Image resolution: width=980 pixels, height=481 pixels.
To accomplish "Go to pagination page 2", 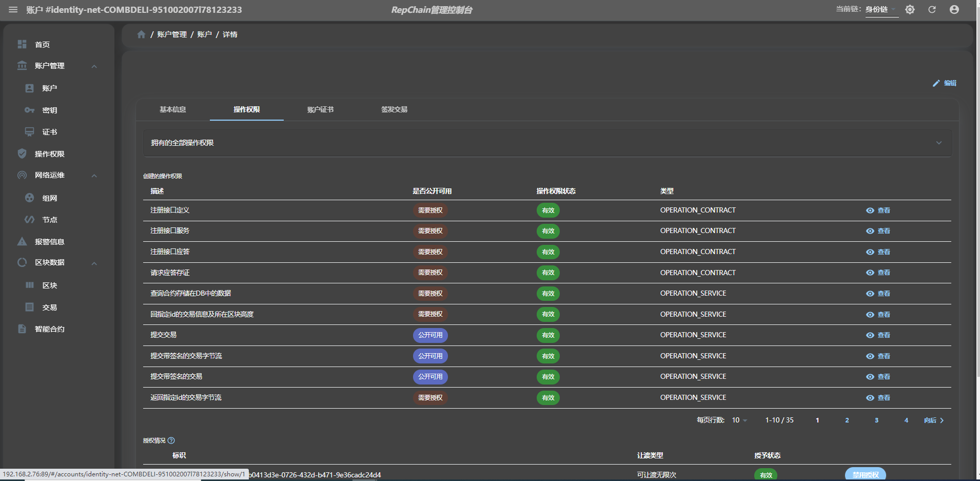I will 847,420.
